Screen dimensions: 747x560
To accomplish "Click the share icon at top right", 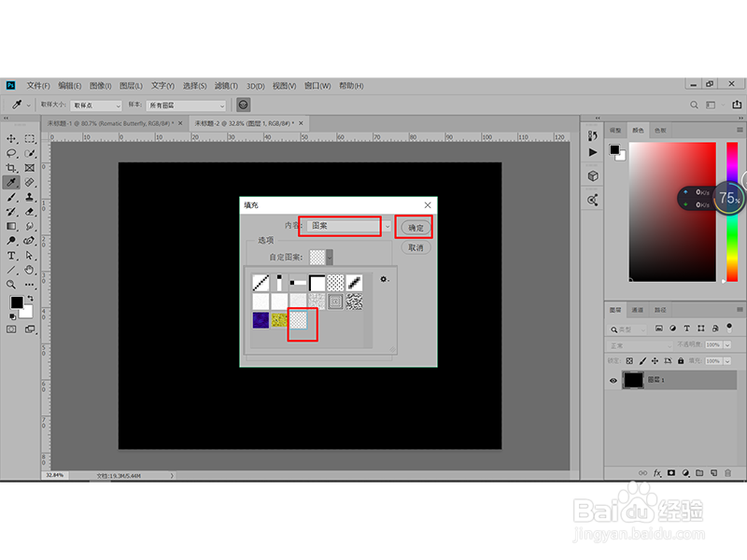I will pos(737,105).
